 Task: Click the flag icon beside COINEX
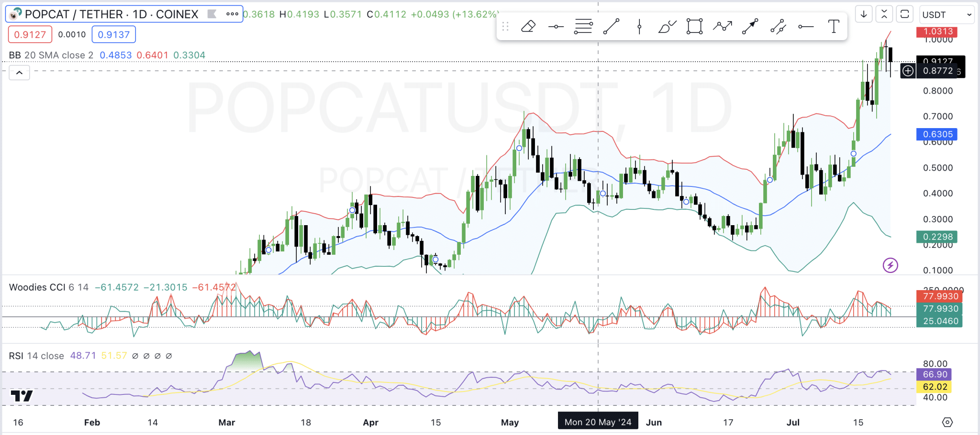point(212,14)
